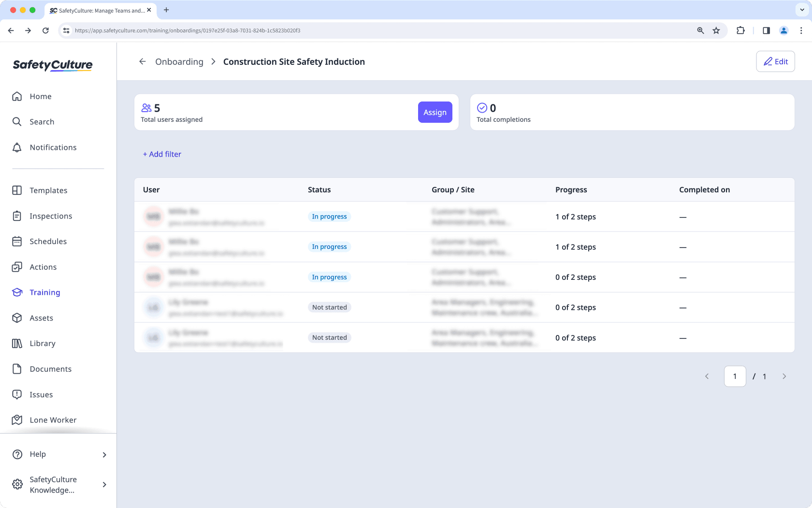Open the Documents section
This screenshot has width=812, height=508.
pos(50,369)
